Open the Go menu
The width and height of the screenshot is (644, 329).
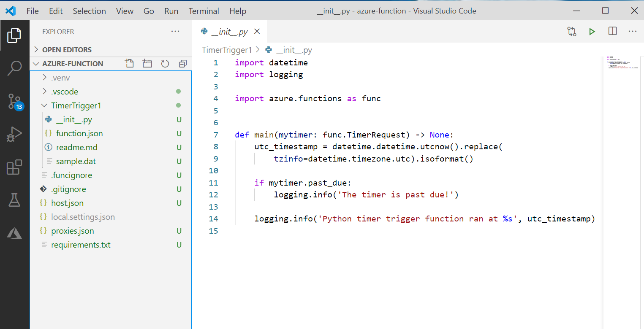tap(149, 11)
